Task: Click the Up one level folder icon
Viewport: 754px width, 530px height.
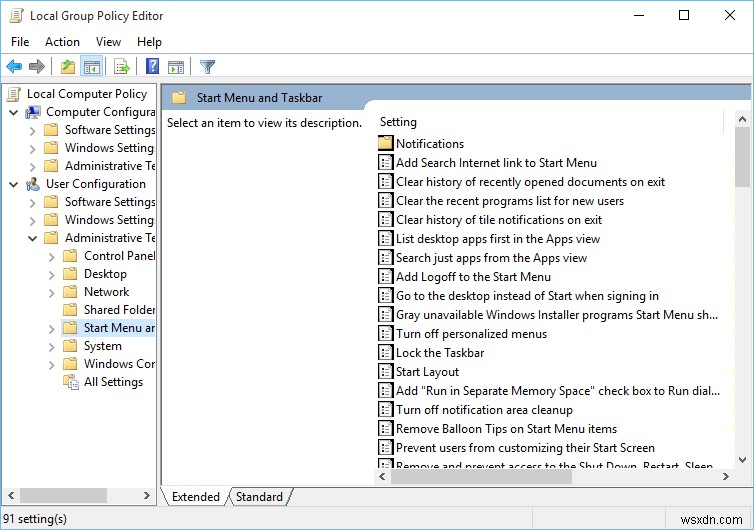Action: [x=68, y=66]
